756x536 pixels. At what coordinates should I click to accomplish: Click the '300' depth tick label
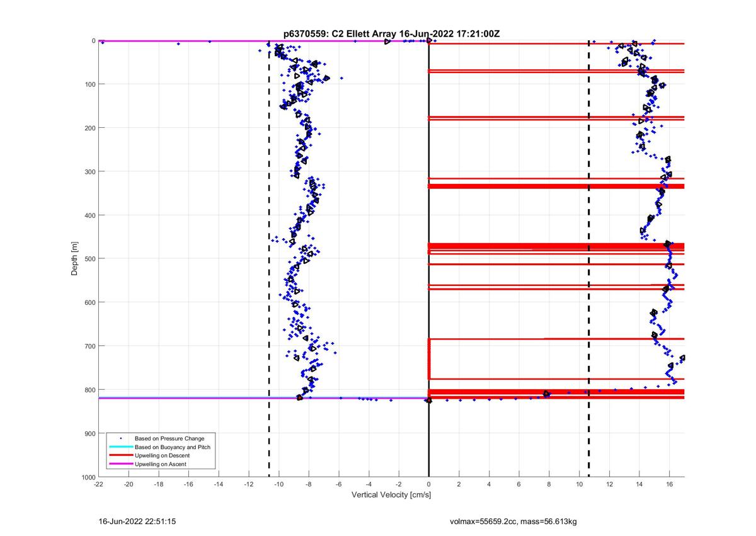[89, 171]
